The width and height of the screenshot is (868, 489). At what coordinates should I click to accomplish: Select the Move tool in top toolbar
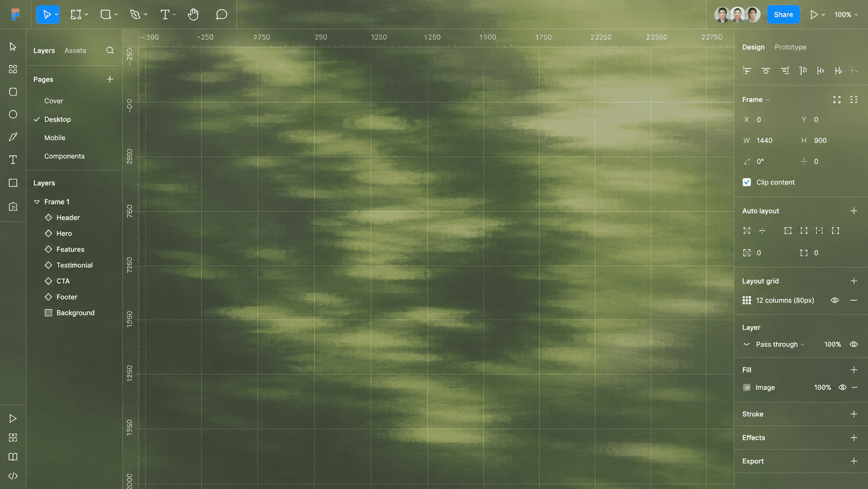point(47,15)
